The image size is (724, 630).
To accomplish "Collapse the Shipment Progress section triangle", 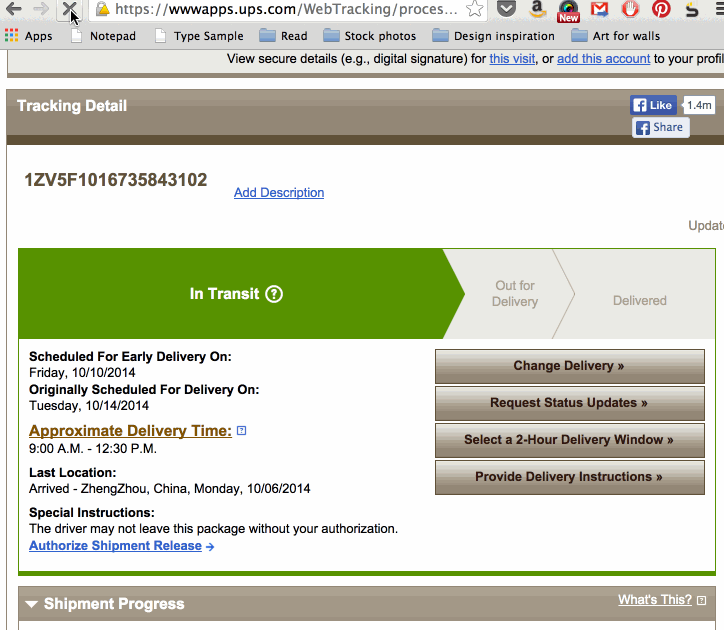I will click(x=31, y=604).
